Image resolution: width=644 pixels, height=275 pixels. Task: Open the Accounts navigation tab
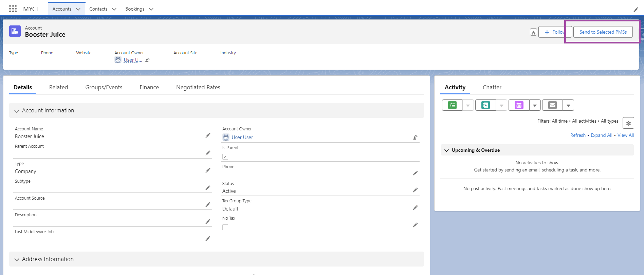tap(62, 9)
